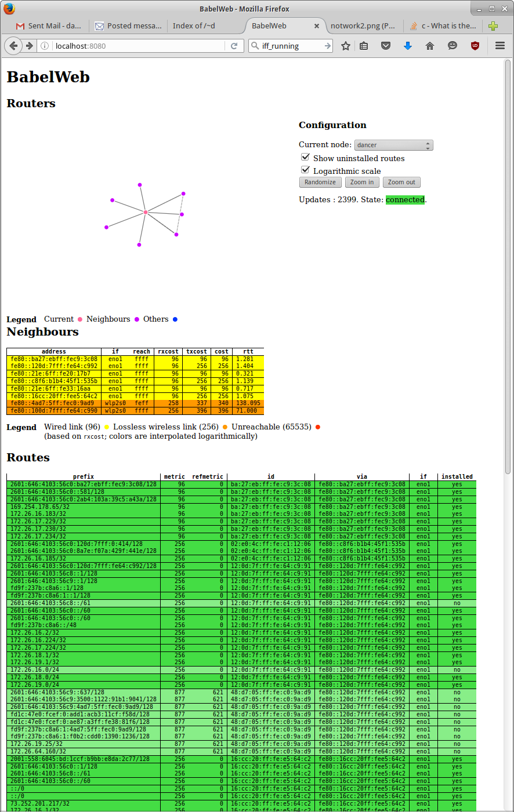This screenshot has width=514, height=812.
Task: Reload the current page
Action: click(x=234, y=46)
